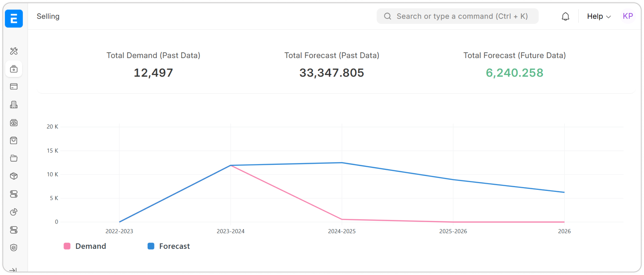Click the blue ERPNext logo icon
This screenshot has width=644, height=275.
[14, 19]
